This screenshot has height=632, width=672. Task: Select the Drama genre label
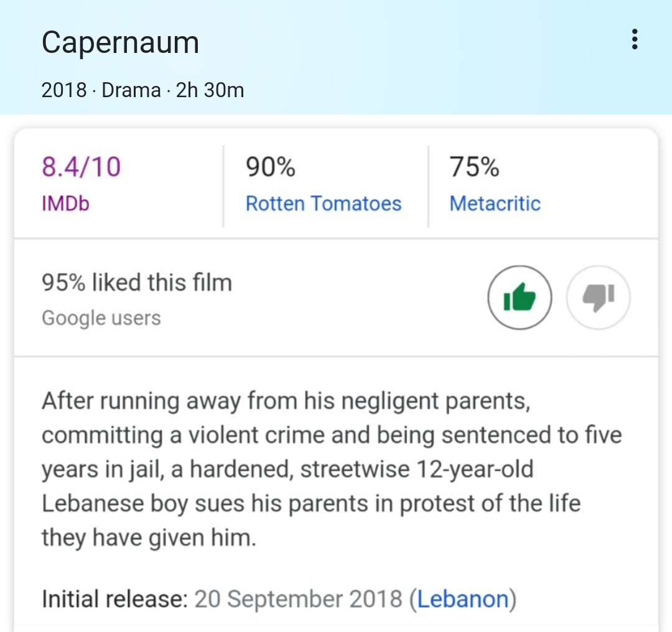coord(131,90)
